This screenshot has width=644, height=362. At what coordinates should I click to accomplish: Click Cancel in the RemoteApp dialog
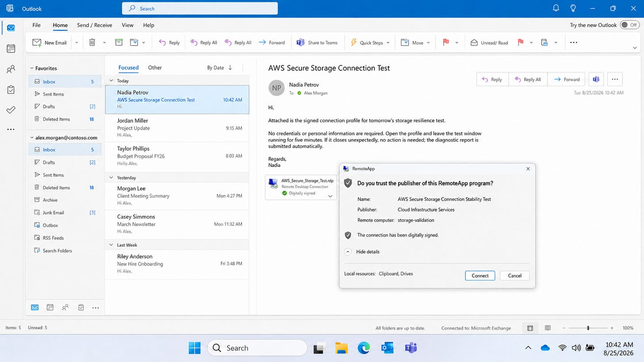(x=515, y=275)
